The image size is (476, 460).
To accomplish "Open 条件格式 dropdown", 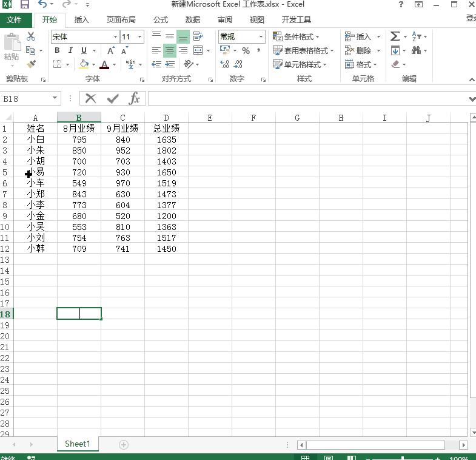I will coord(296,36).
